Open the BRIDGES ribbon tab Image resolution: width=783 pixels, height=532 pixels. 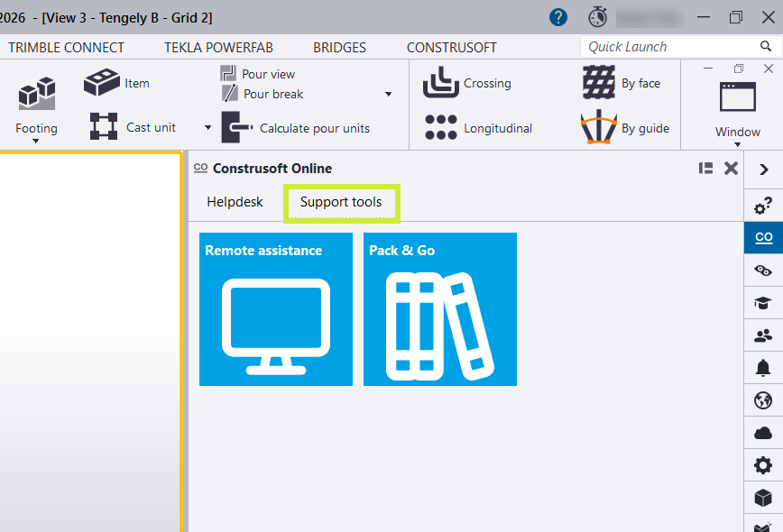tap(339, 48)
